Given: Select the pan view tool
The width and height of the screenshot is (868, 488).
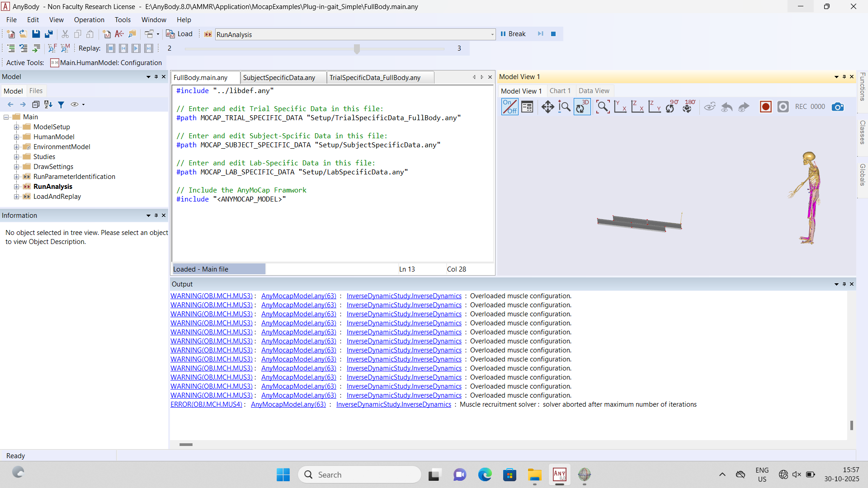Looking at the screenshot, I should pyautogui.click(x=547, y=107).
